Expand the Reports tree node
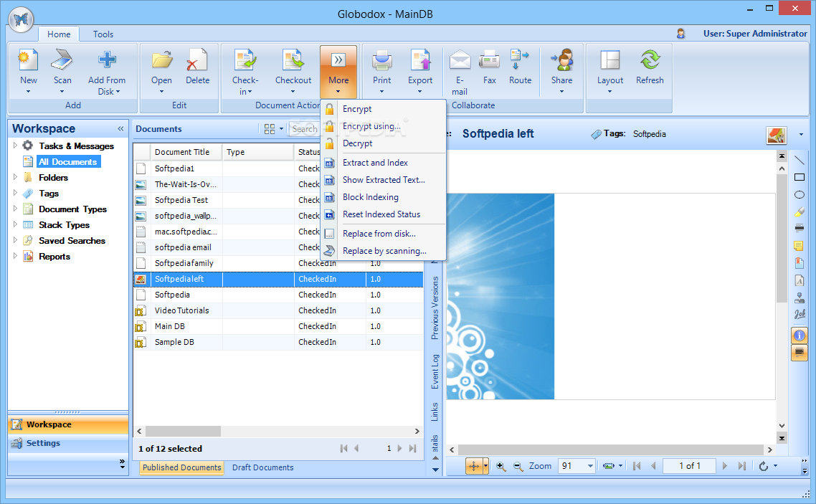The width and height of the screenshot is (816, 504). (x=15, y=256)
